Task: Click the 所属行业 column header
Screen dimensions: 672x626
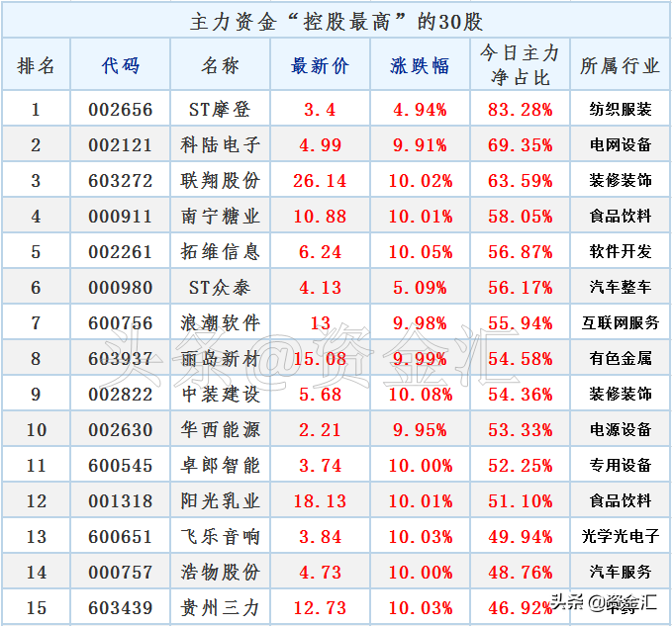Action: coord(620,66)
